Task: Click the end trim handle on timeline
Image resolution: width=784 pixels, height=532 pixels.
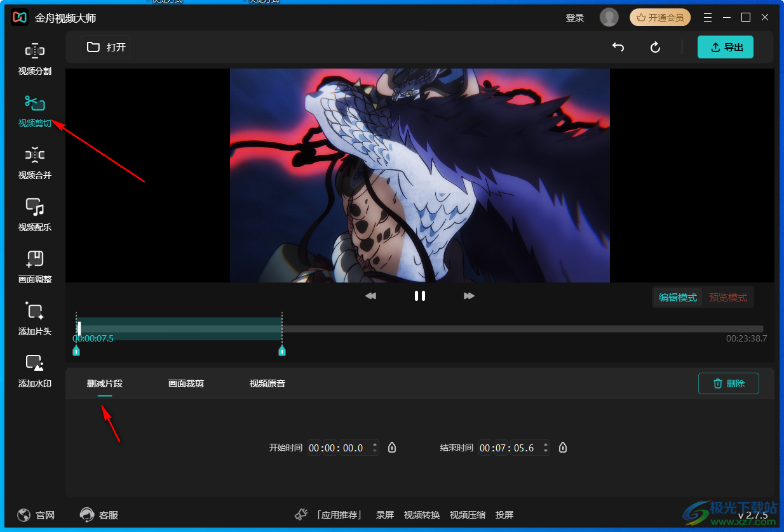Action: click(x=282, y=350)
